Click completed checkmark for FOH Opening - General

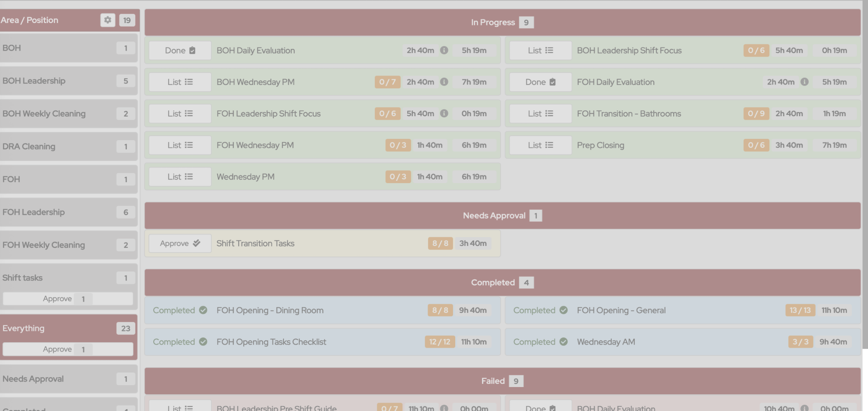coord(563,310)
